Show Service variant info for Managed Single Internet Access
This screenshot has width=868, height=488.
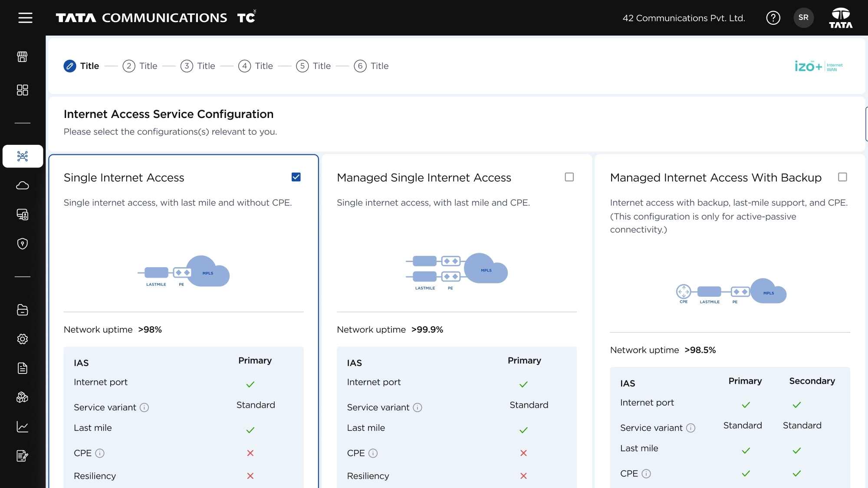point(418,407)
